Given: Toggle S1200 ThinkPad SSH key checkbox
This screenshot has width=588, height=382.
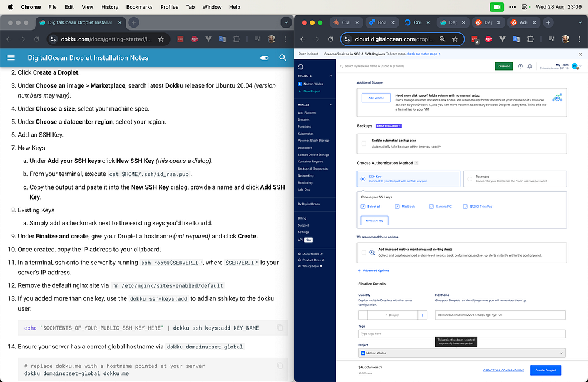Looking at the screenshot, I should [465, 207].
